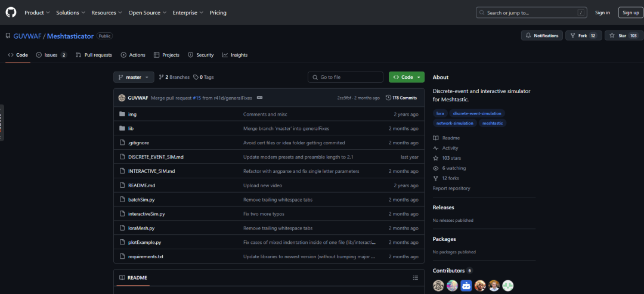Image resolution: width=644 pixels, height=294 pixels.
Task: Open the green Code dropdown button
Action: (x=407, y=77)
